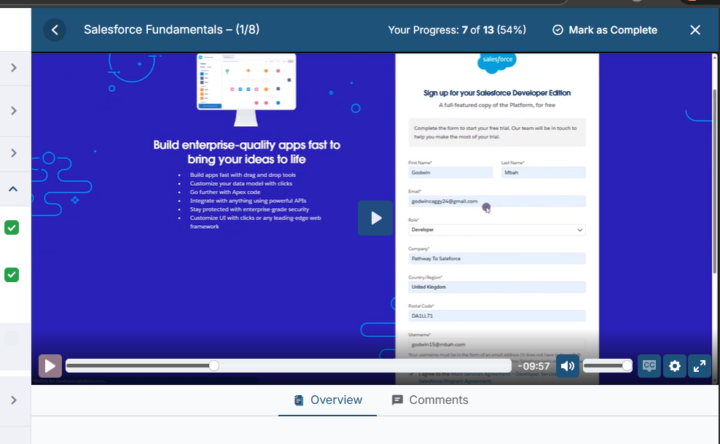Viewport: 720px width, 444px height.
Task: Mute the video with the speaker icon
Action: click(x=568, y=366)
